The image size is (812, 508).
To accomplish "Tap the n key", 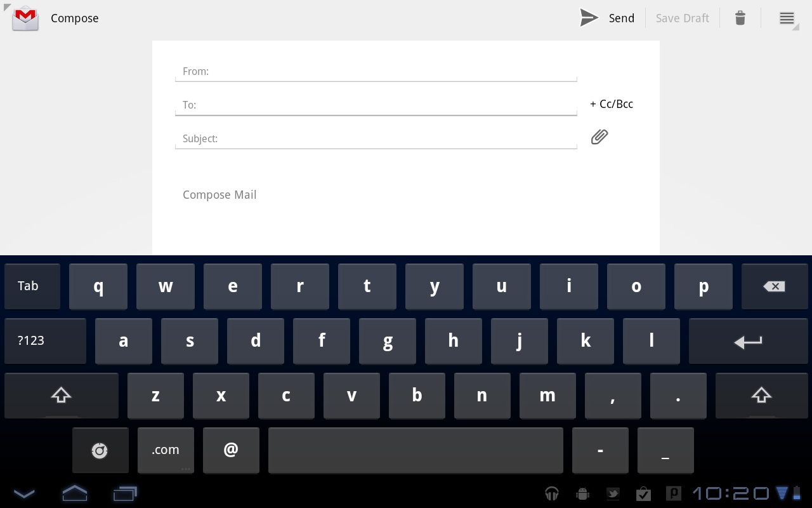I will [482, 396].
